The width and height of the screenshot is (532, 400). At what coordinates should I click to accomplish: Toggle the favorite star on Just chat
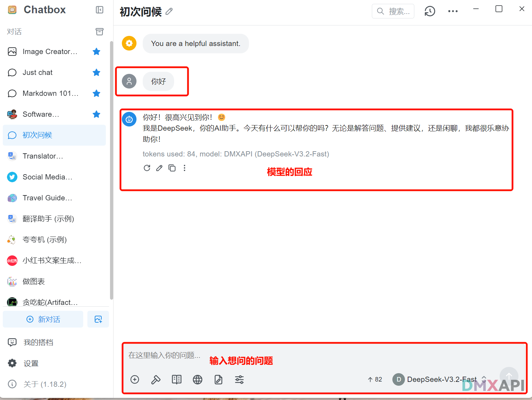[x=96, y=72]
